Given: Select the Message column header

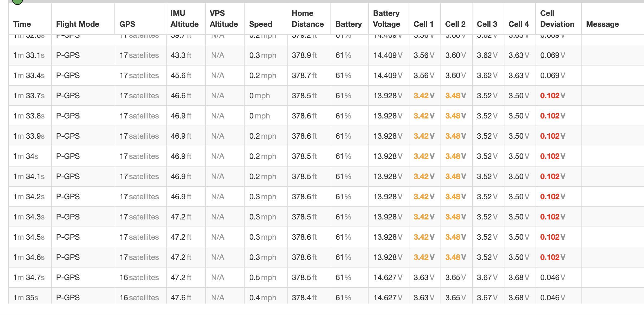Looking at the screenshot, I should click(602, 24).
